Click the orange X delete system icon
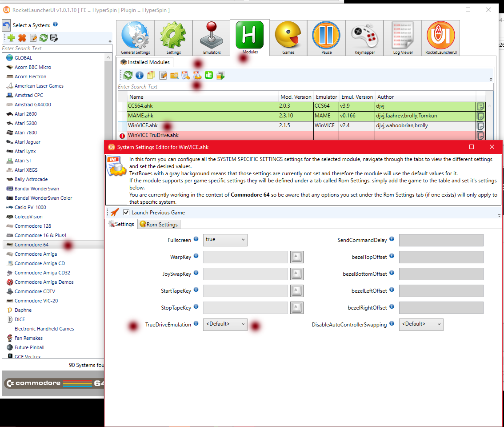This screenshot has height=427, width=504. point(22,38)
